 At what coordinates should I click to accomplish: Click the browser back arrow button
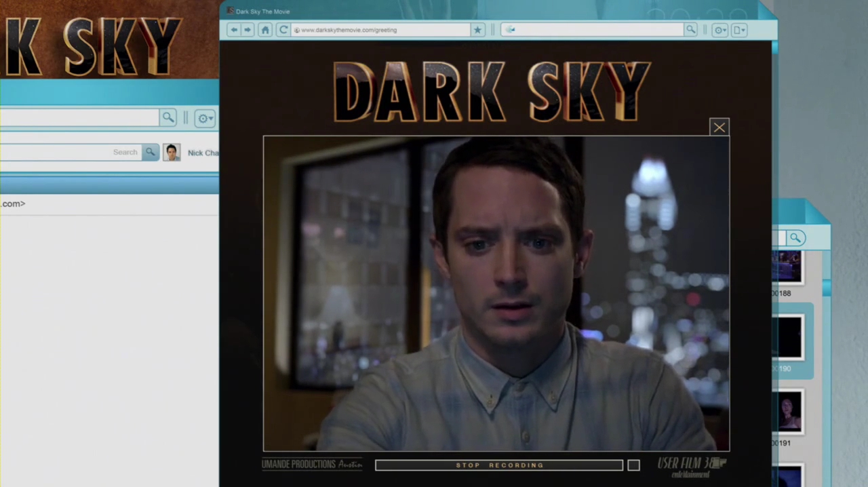click(x=234, y=30)
